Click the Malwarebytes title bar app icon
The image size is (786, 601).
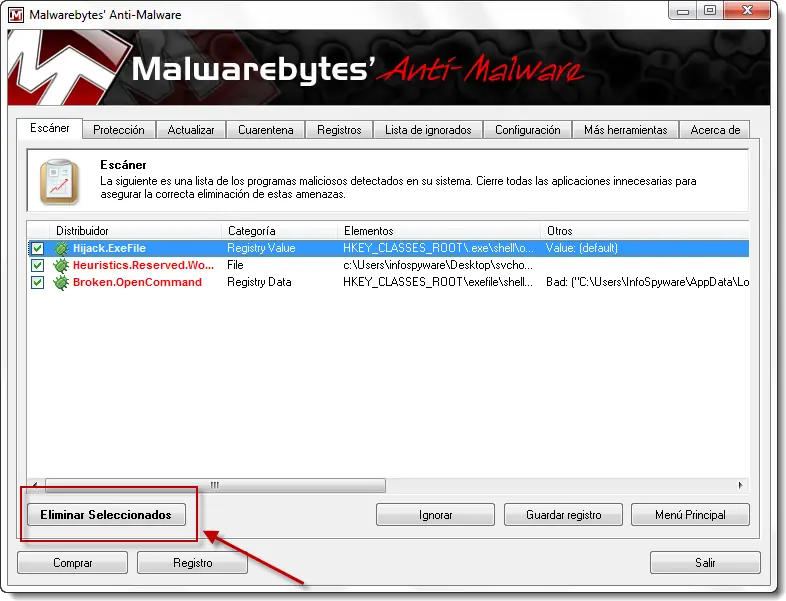16,15
